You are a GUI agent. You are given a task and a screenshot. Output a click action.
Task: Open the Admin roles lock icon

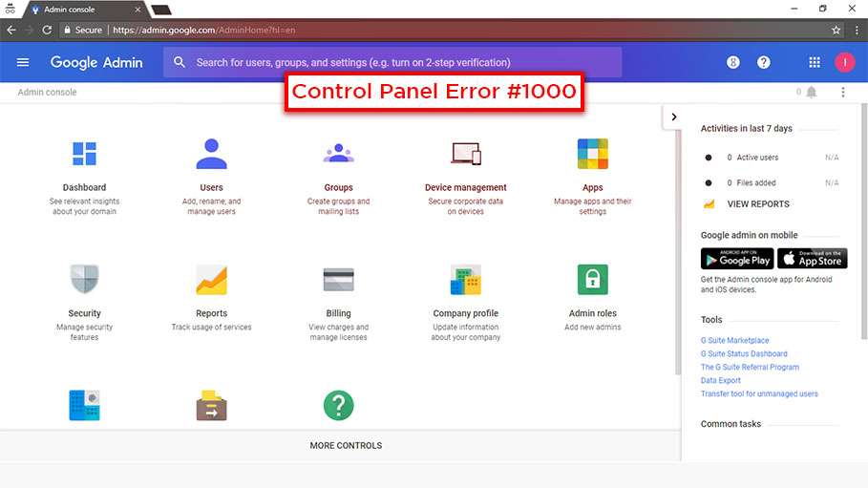pyautogui.click(x=592, y=279)
